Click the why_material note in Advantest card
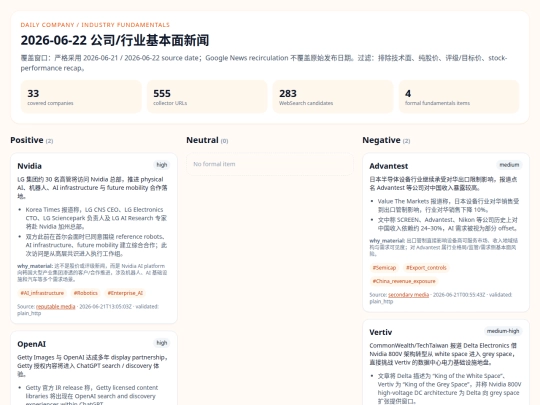This screenshot has height=405, width=540. (444, 247)
